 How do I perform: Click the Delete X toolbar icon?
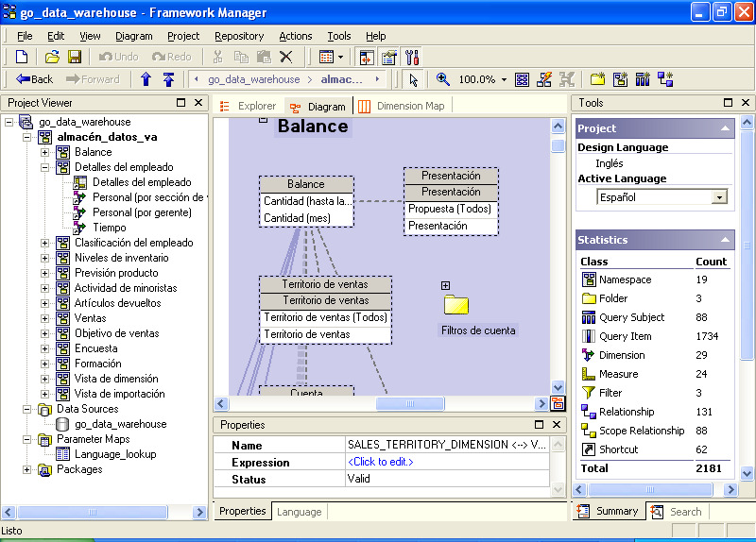click(286, 57)
